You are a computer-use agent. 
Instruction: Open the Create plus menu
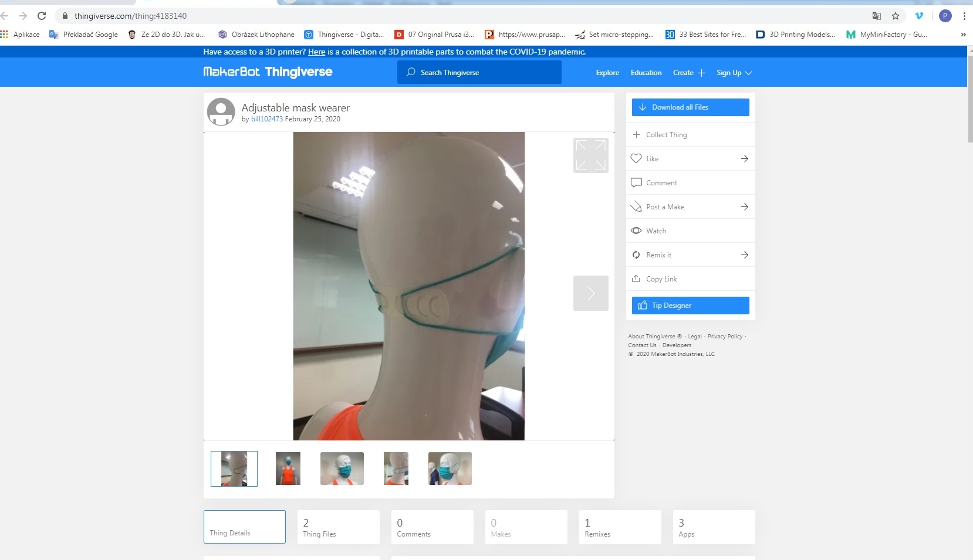tap(689, 73)
